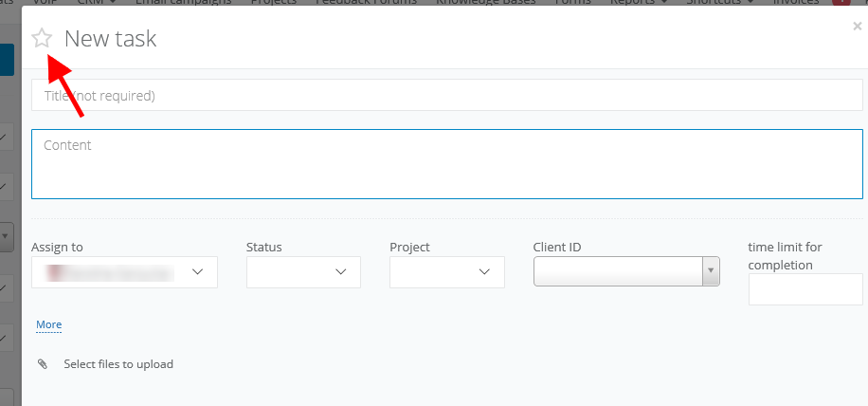Click into the Content text area
The width and height of the screenshot is (868, 406).
(x=446, y=164)
